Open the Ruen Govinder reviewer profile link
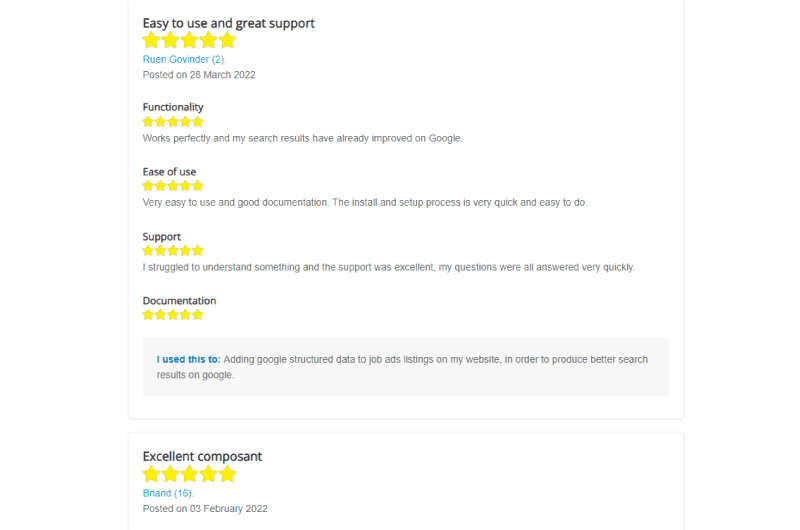Viewport: 800px width, 530px height. (x=184, y=59)
